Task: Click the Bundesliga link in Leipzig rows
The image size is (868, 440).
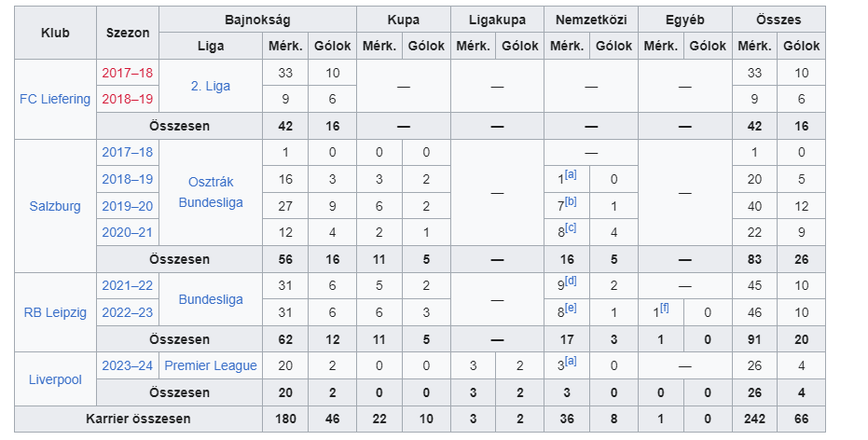Action: pyautogui.click(x=211, y=299)
